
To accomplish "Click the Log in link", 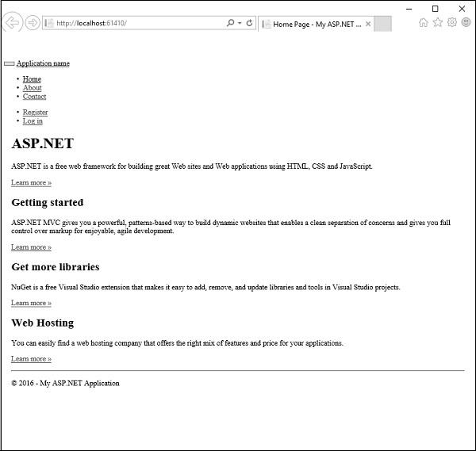I will [33, 121].
